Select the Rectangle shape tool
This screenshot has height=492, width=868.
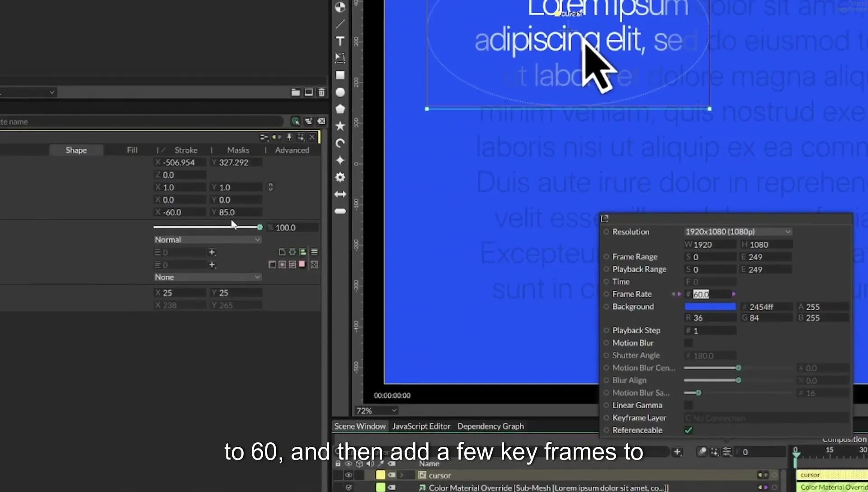pos(340,75)
